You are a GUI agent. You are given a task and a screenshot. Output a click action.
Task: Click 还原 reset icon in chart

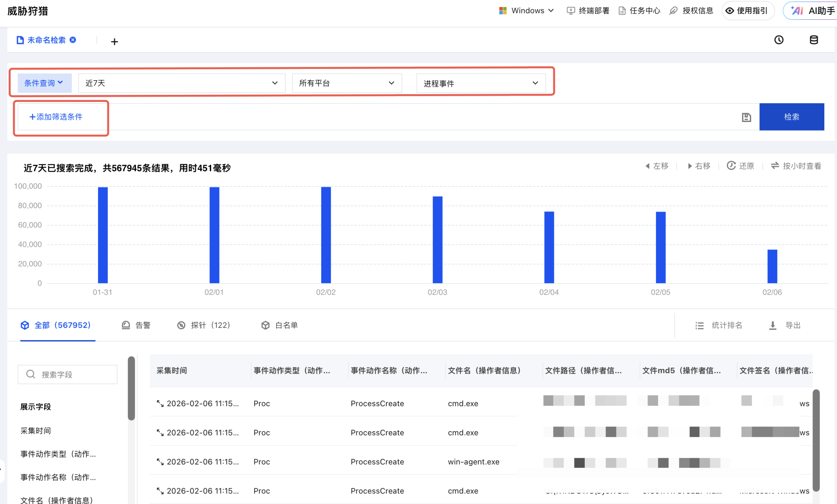click(731, 166)
